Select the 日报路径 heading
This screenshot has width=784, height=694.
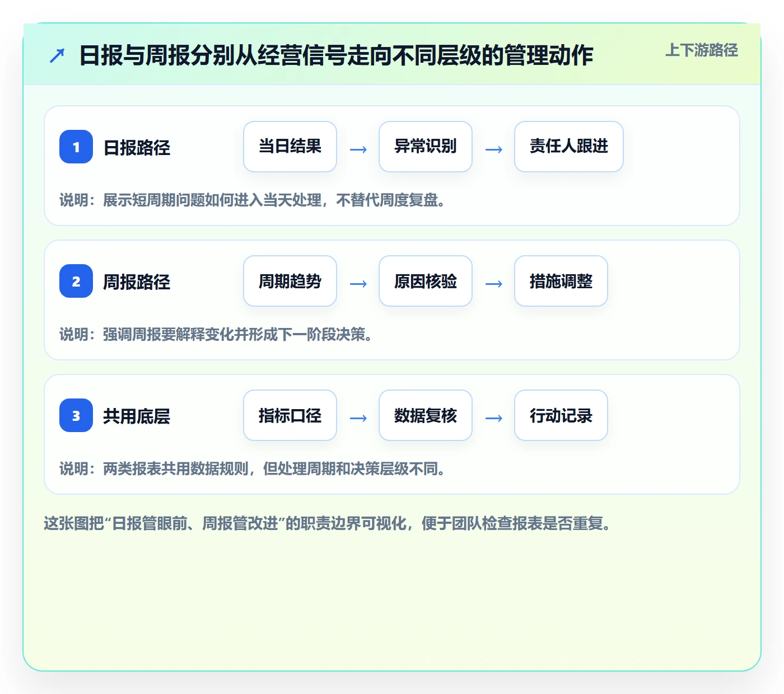[x=137, y=147]
